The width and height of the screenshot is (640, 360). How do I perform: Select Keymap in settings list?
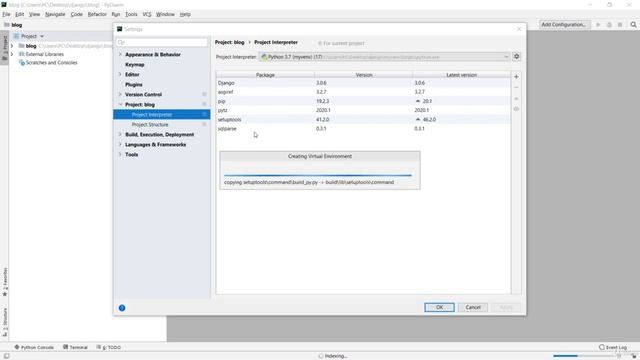tap(135, 64)
